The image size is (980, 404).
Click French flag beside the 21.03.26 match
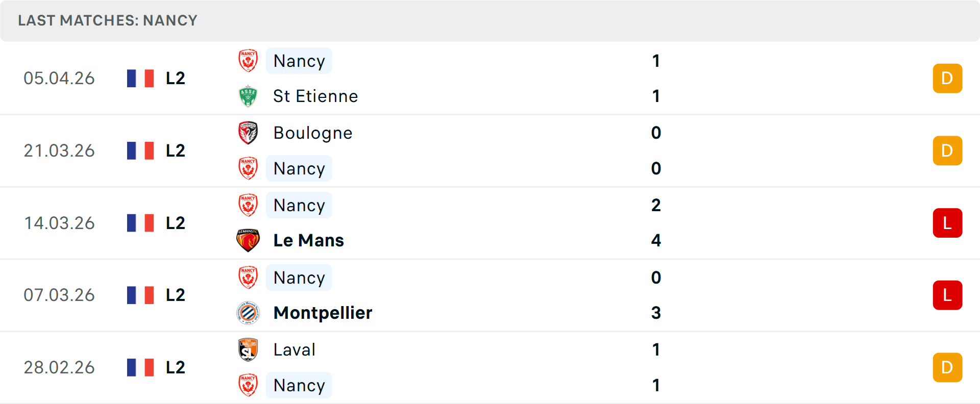(x=140, y=151)
